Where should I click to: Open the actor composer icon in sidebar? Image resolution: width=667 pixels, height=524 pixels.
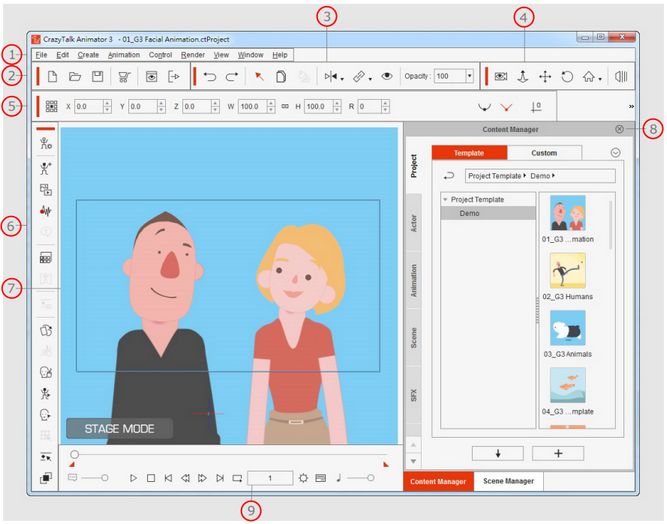click(x=46, y=143)
